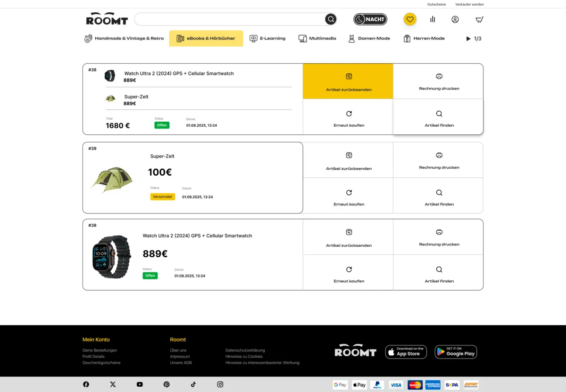Viewport: 566px width, 392px height.
Task: Open the Facebook social icon
Action: click(86, 384)
